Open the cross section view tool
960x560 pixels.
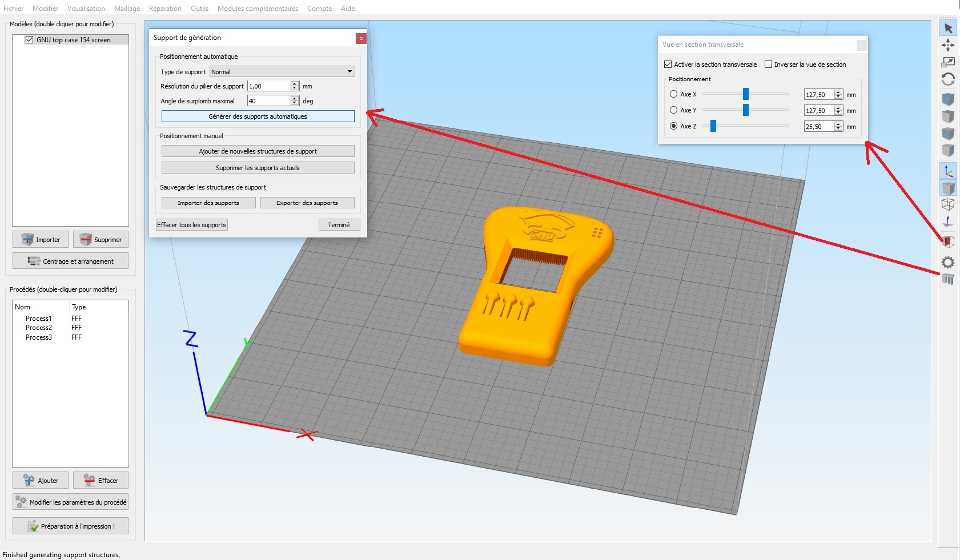tap(948, 242)
